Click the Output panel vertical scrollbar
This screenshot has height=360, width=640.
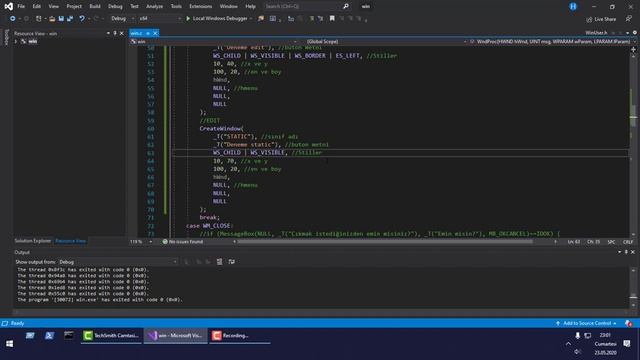633,288
